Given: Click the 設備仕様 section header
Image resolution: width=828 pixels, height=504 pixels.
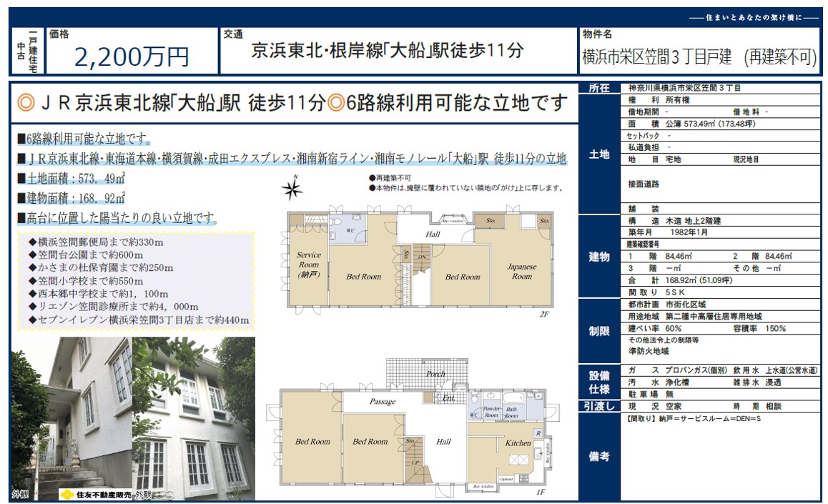Looking at the screenshot, I should click(x=599, y=382).
